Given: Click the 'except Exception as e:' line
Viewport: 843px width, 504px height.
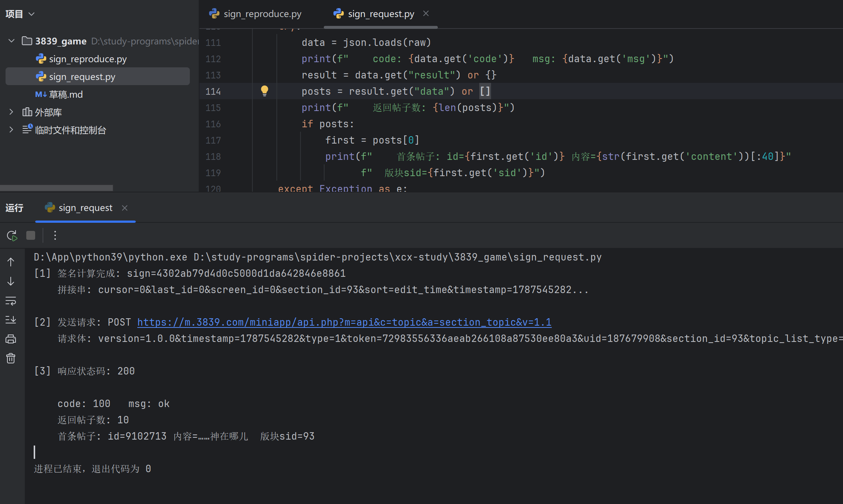Looking at the screenshot, I should pyautogui.click(x=343, y=188).
